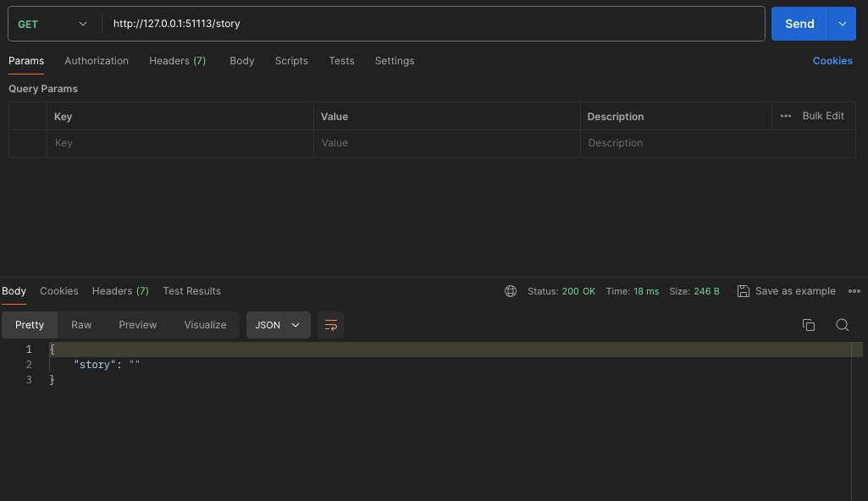Click the network globe icon
Screen dimensions: 868x501
[511, 291]
